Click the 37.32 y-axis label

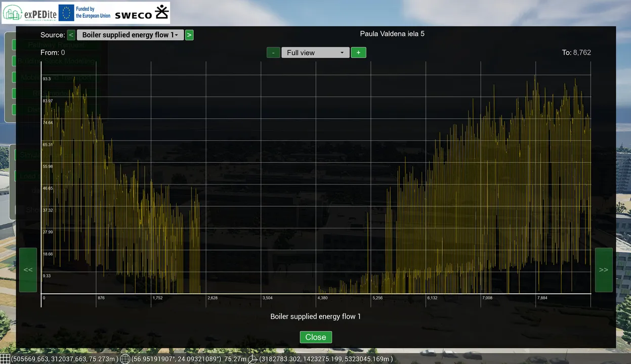pyautogui.click(x=48, y=210)
